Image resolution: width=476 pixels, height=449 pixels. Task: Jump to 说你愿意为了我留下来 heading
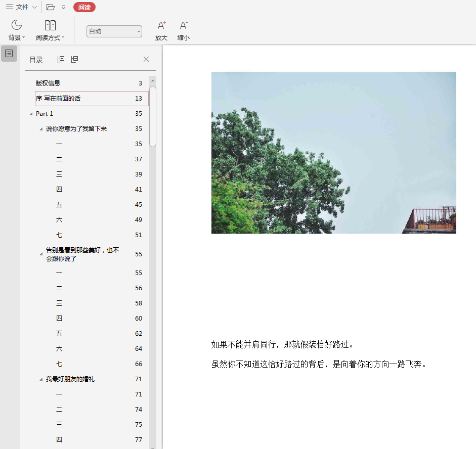pos(76,128)
